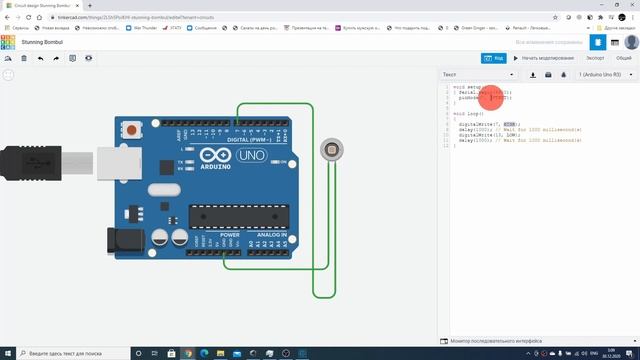Open the notes tool icon

(72, 58)
